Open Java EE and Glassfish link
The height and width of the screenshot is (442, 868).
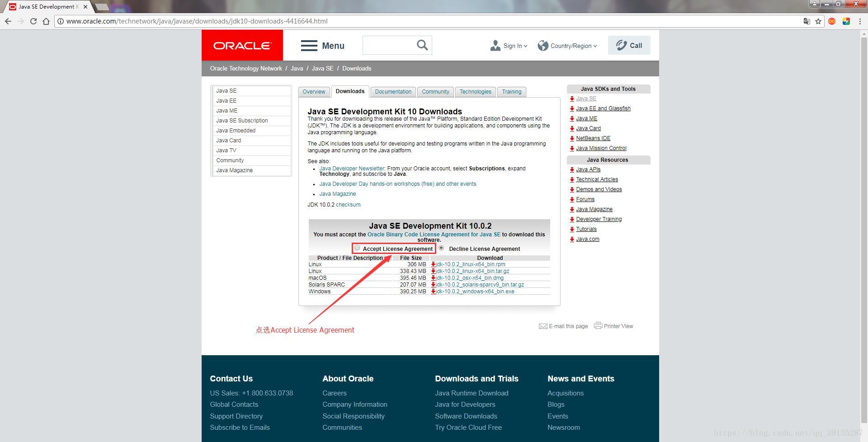coord(603,108)
